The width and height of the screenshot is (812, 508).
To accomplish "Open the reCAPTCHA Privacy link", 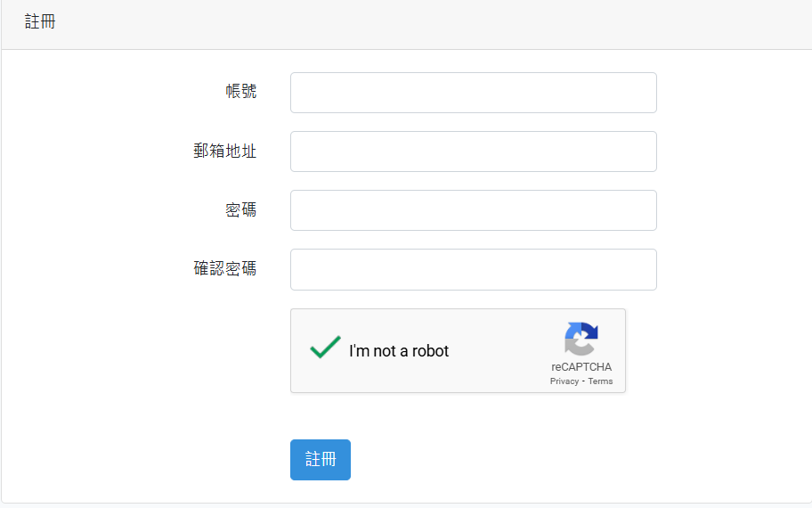I will [x=564, y=381].
